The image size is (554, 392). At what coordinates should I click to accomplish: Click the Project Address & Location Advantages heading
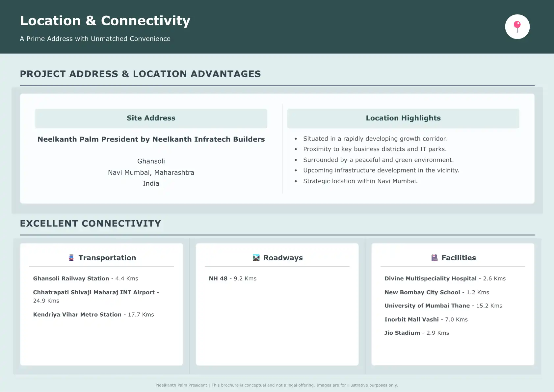[x=140, y=74]
